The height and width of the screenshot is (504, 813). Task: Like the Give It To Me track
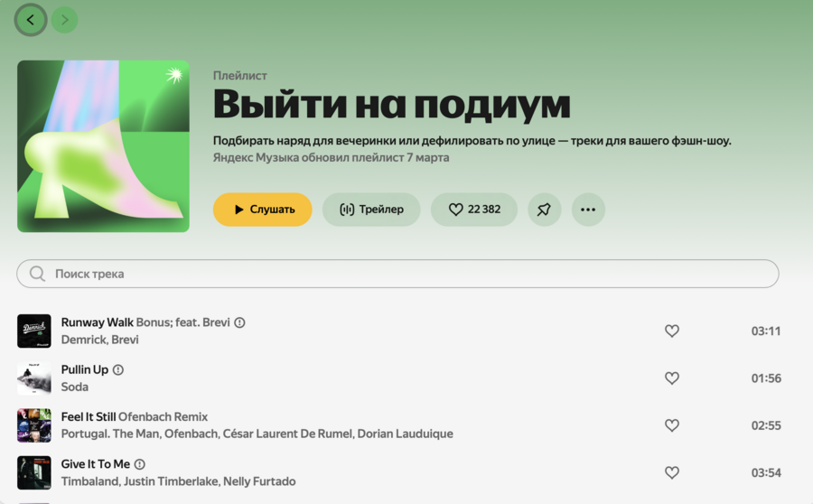[672, 472]
